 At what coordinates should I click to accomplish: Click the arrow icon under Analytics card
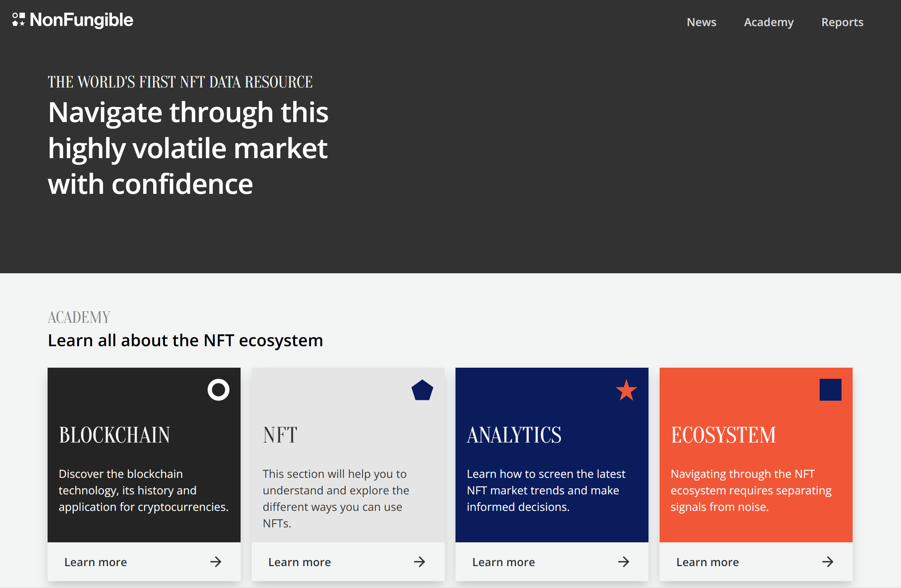624,562
